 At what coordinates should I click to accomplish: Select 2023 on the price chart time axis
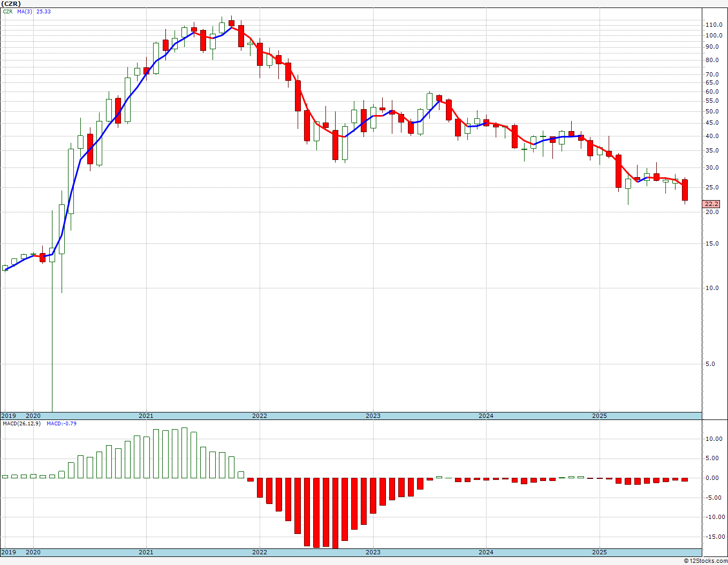373,416
